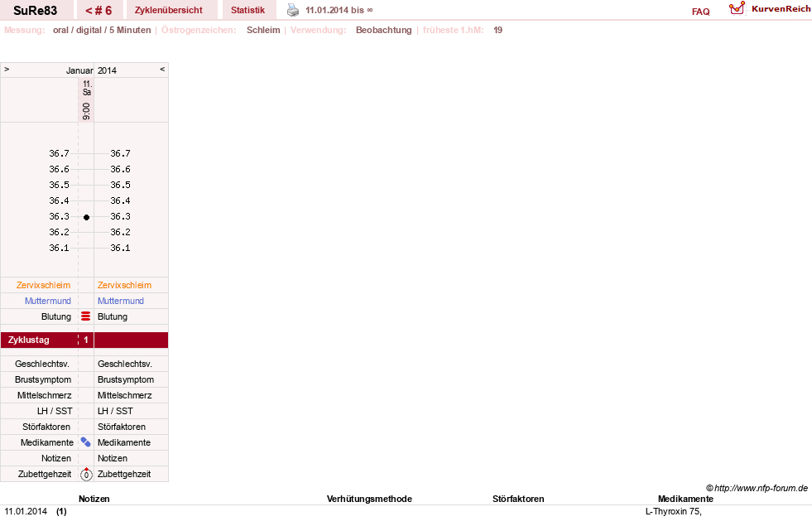Click the left Mittelschmerz label
The height and width of the screenshot is (531, 812).
[45, 395]
